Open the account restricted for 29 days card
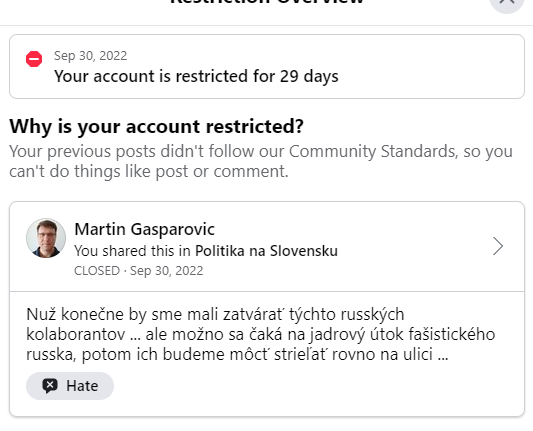The height and width of the screenshot is (431, 533). 267,67
